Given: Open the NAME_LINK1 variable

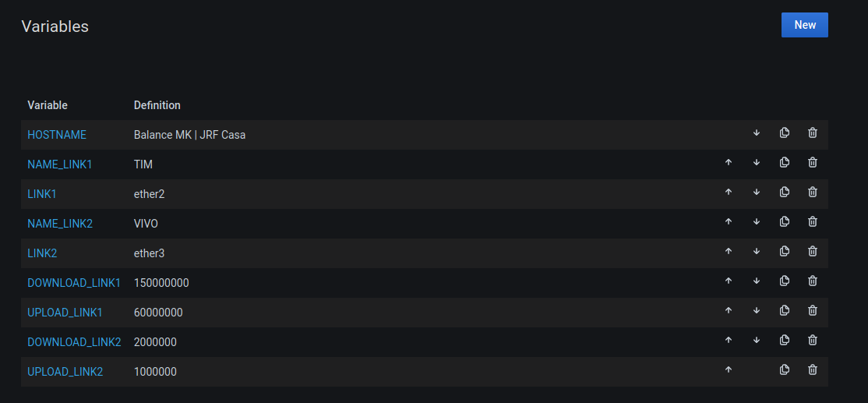Looking at the screenshot, I should click(x=60, y=164).
